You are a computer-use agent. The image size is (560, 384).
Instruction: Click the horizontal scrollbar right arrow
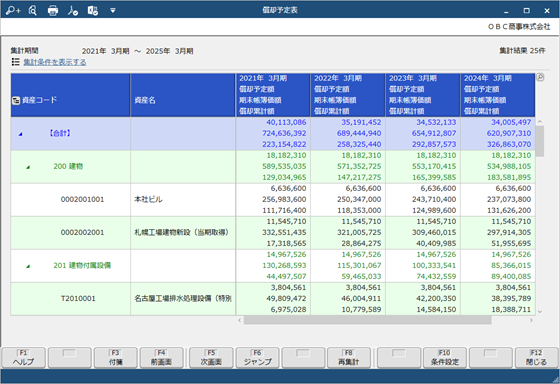531,320
